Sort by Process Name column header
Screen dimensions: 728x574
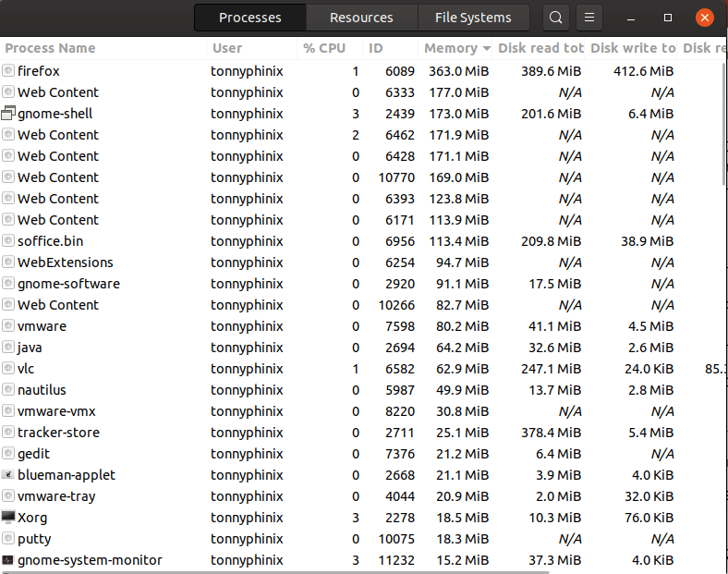click(103, 48)
